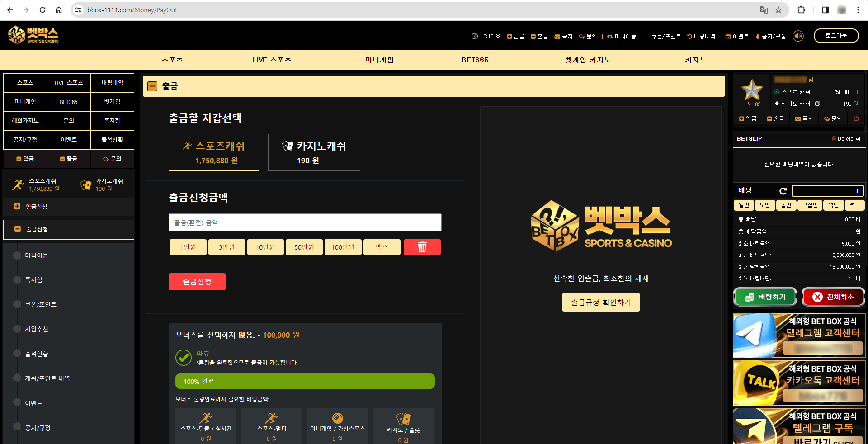Select BET365 in the main navigation
868x444 pixels.
point(475,60)
